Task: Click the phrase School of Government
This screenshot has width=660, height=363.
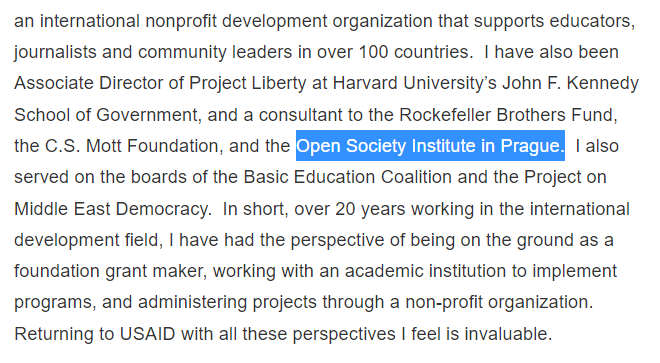Action: point(106,115)
